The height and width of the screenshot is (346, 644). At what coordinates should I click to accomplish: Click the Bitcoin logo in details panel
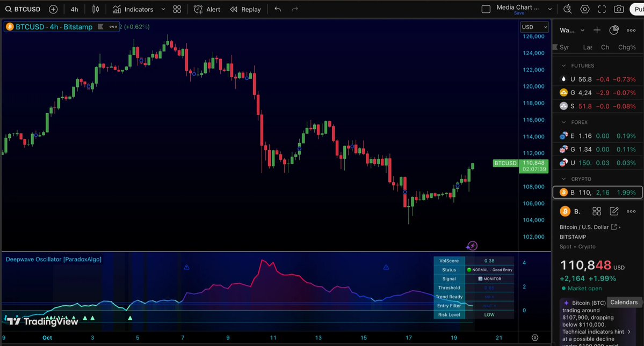565,211
